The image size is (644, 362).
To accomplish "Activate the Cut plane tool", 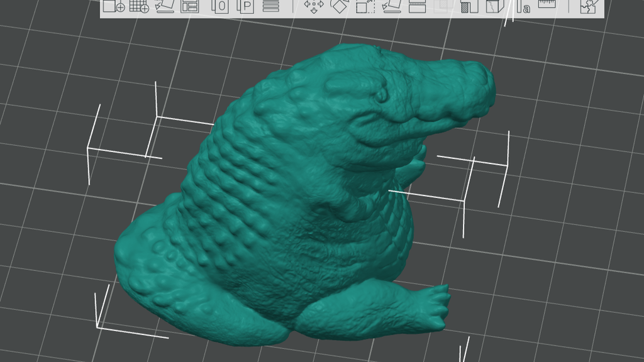I will 418,6.
